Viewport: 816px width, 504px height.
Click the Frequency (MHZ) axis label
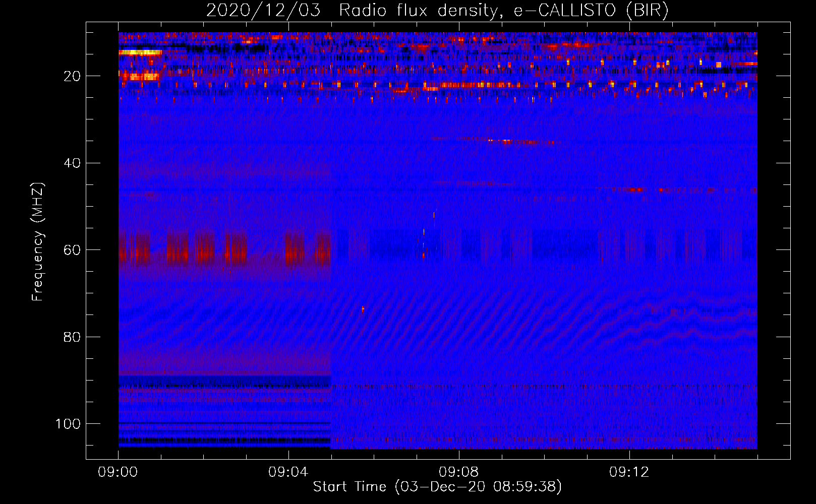click(x=38, y=242)
